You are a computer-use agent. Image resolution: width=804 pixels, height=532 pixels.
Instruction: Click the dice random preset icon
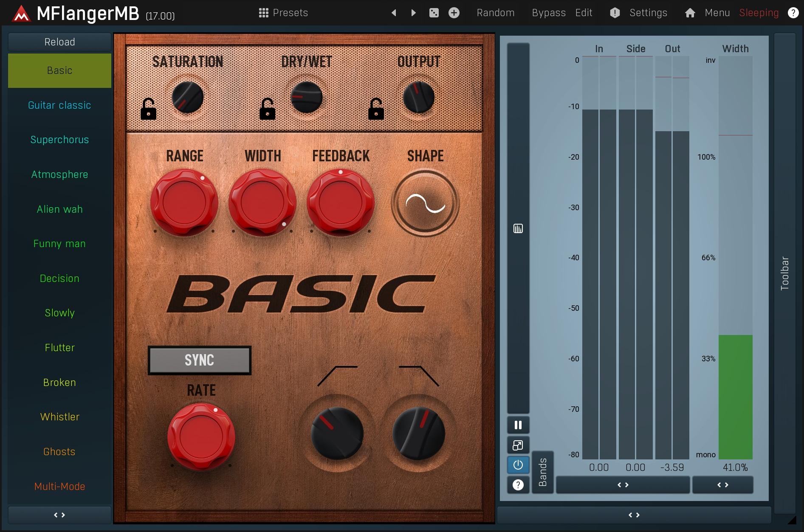coord(434,13)
